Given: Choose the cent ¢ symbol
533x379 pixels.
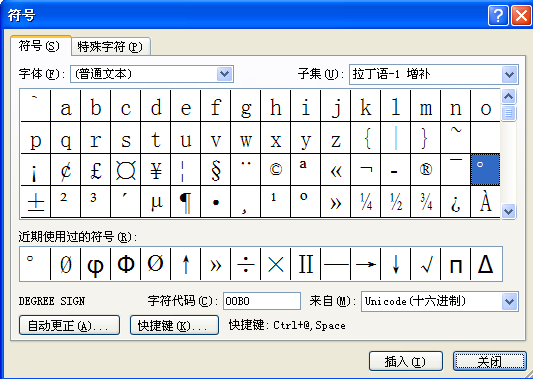Looking at the screenshot, I should pos(66,169).
